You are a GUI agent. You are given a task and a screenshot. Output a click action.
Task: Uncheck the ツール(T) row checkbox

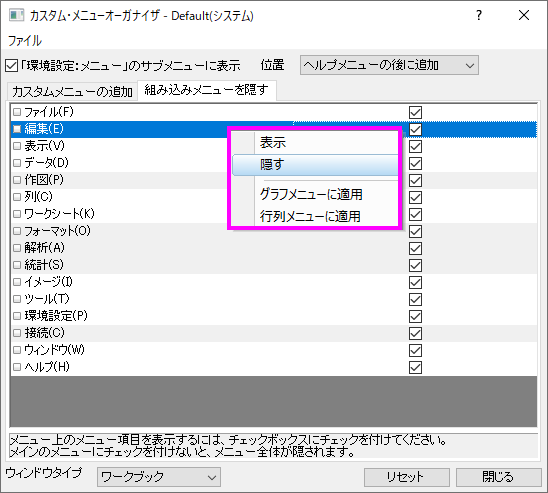pyautogui.click(x=415, y=299)
